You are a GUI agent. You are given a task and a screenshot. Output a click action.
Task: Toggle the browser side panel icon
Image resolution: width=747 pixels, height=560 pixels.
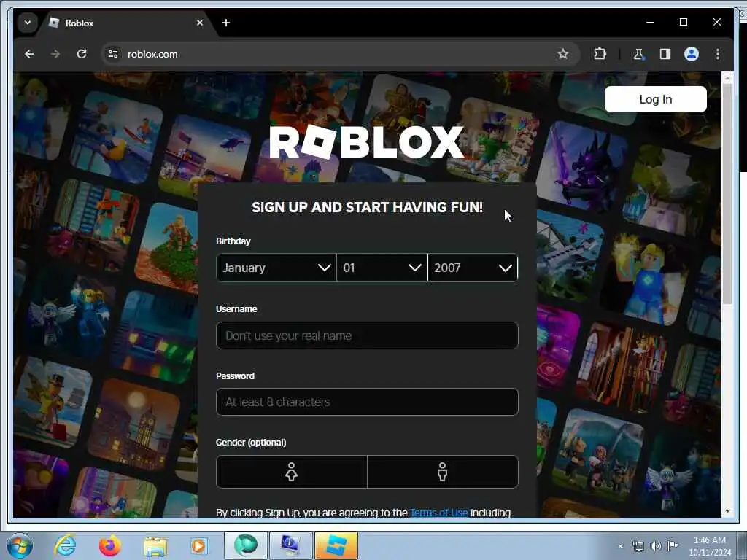pos(665,54)
